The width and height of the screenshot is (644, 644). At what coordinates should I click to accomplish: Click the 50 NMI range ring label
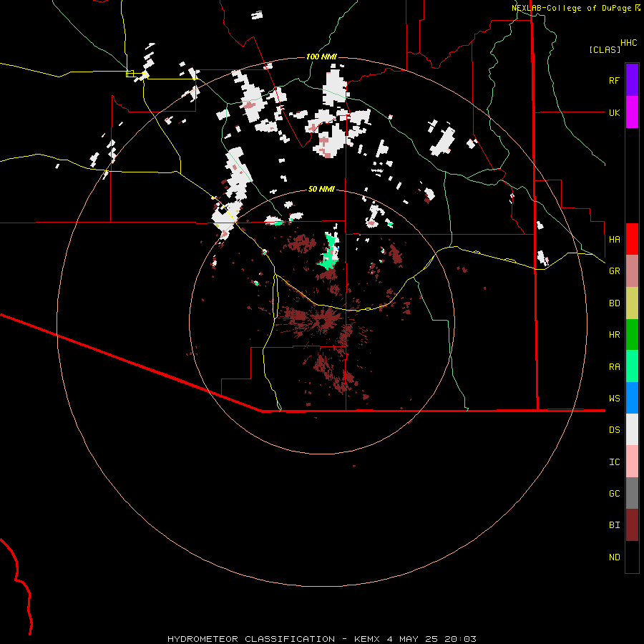(321, 189)
